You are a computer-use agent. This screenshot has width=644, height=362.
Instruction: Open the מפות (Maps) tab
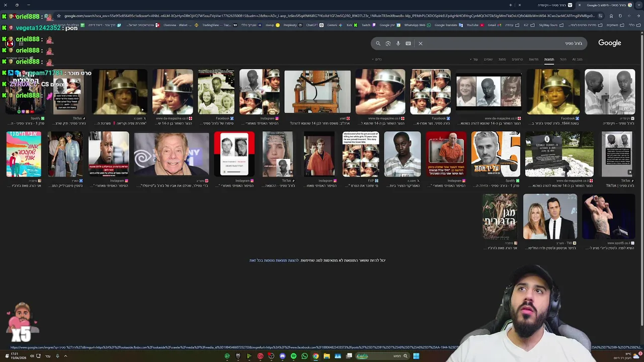[502, 59]
